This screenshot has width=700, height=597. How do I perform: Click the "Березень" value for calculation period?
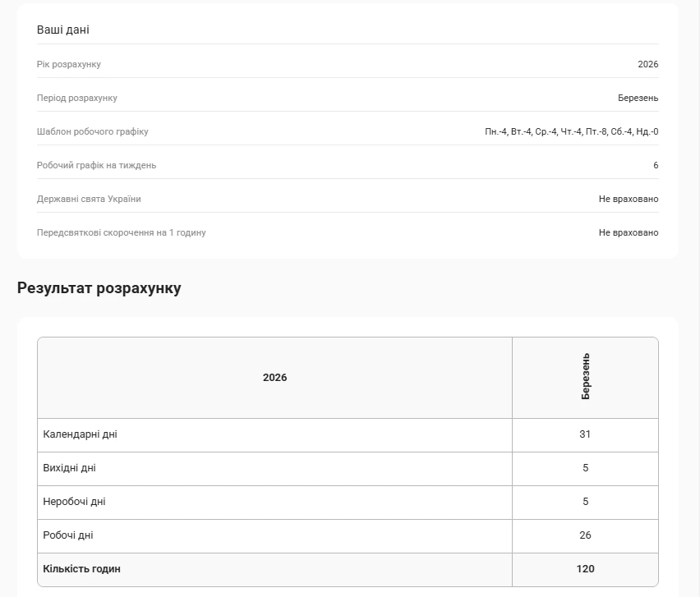click(x=638, y=98)
